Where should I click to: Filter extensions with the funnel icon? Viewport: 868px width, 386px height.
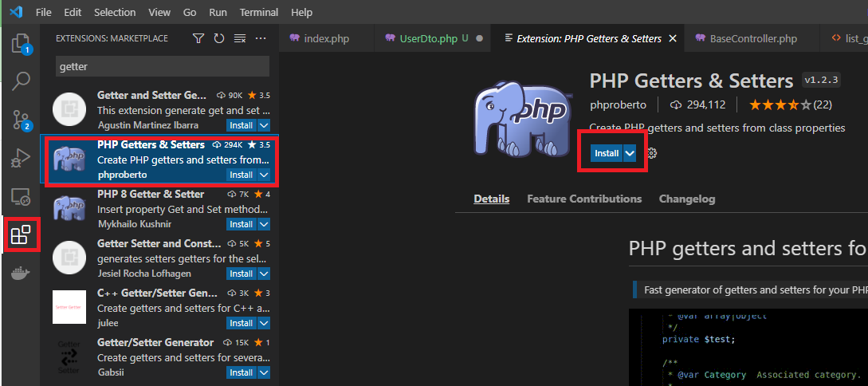click(198, 38)
